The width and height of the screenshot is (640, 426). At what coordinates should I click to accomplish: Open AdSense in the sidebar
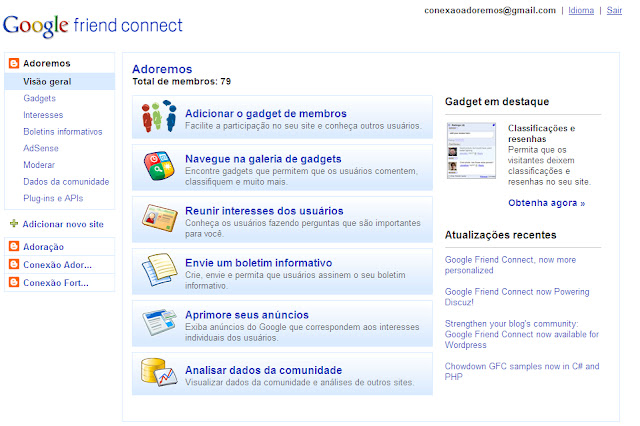[x=41, y=149]
